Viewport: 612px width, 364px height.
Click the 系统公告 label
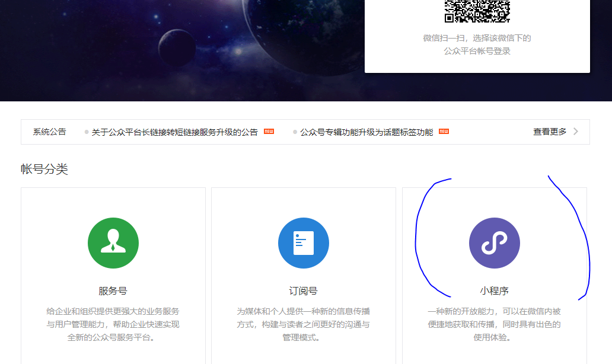[50, 132]
